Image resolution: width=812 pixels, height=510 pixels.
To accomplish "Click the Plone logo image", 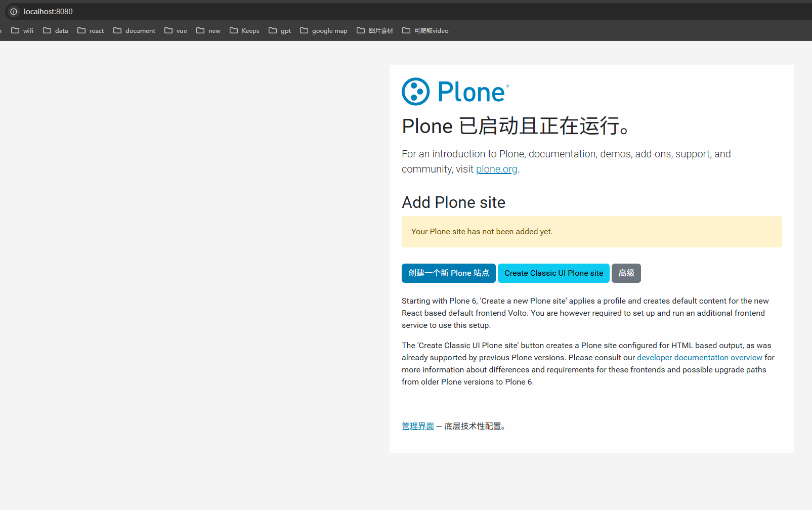I will click(x=455, y=92).
